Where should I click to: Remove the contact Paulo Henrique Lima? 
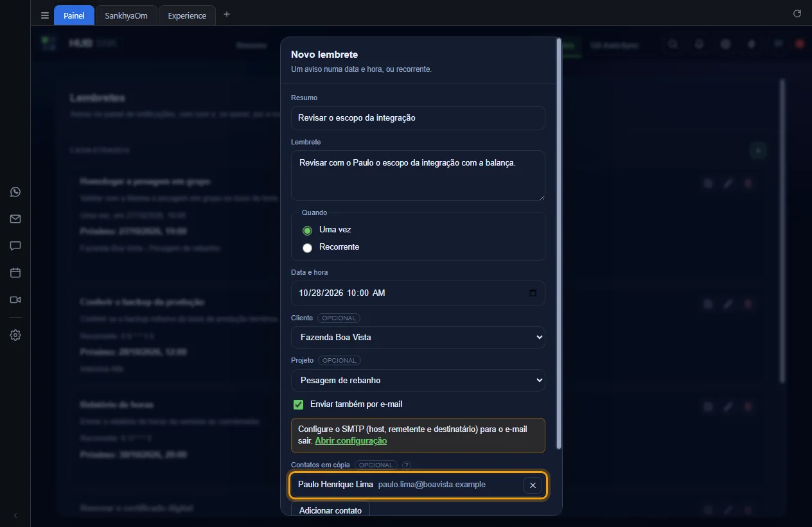[x=533, y=485]
